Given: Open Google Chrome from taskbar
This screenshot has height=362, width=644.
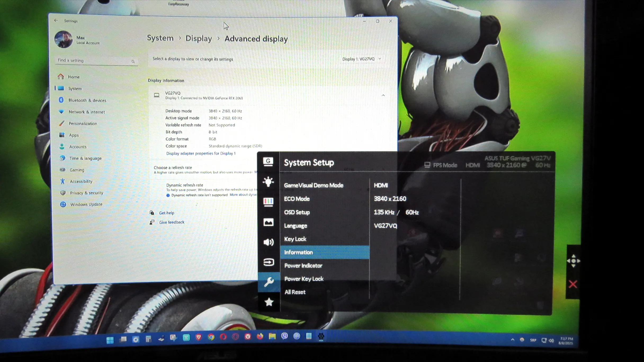Looking at the screenshot, I should click(211, 337).
